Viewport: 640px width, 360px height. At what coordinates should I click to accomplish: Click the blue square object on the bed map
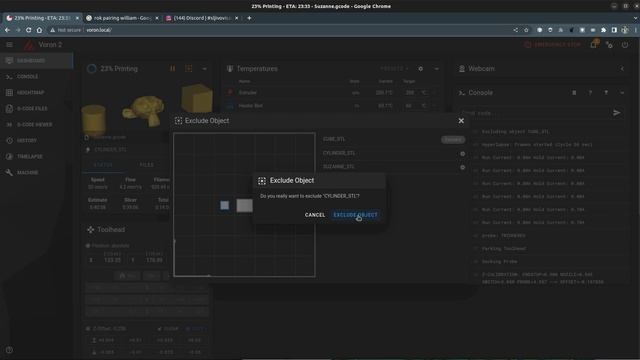(224, 205)
